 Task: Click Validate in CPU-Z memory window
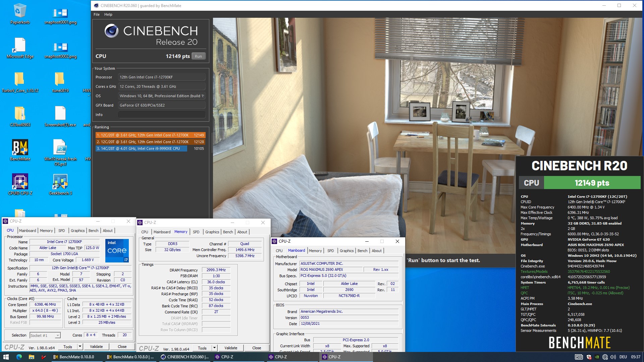click(231, 348)
